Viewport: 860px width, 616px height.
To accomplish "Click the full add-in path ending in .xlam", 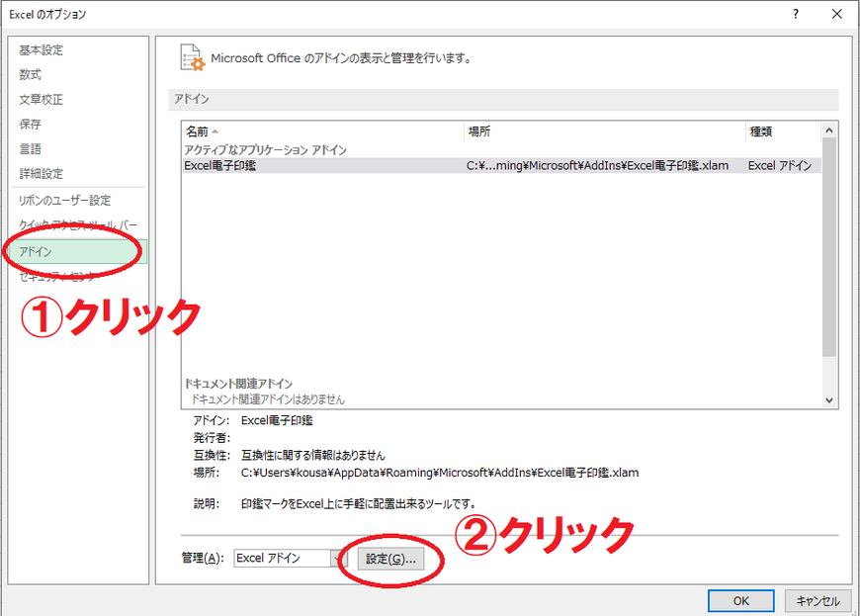I will pos(440,473).
